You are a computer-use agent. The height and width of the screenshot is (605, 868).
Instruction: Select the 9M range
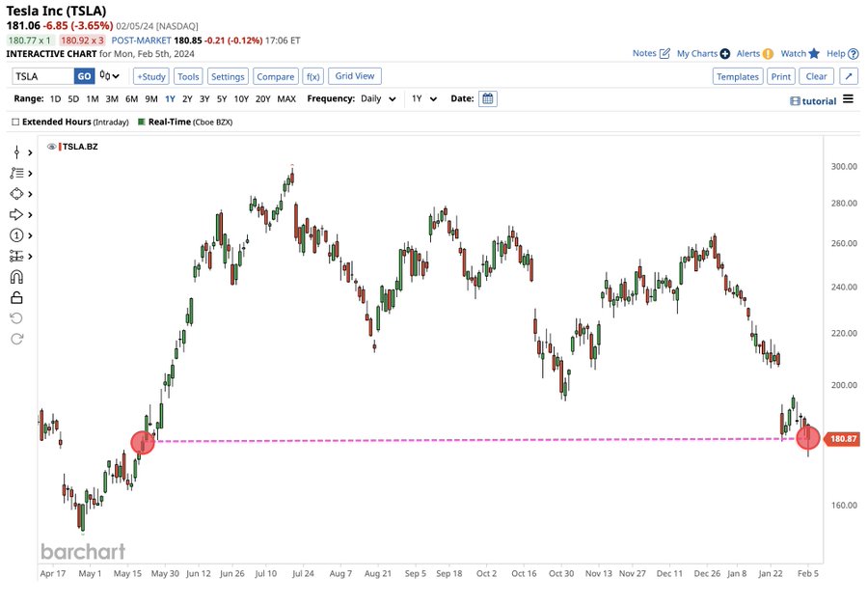point(151,99)
